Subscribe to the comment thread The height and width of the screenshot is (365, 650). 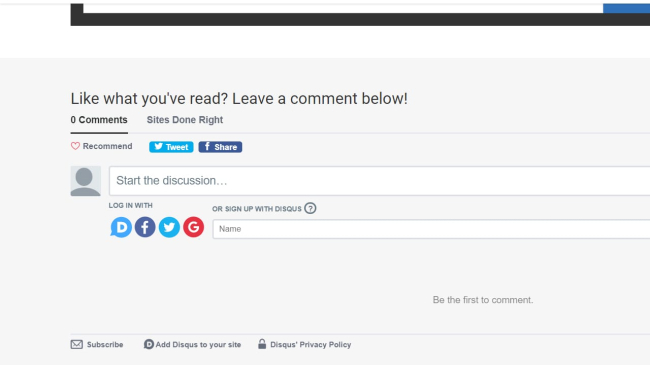97,345
